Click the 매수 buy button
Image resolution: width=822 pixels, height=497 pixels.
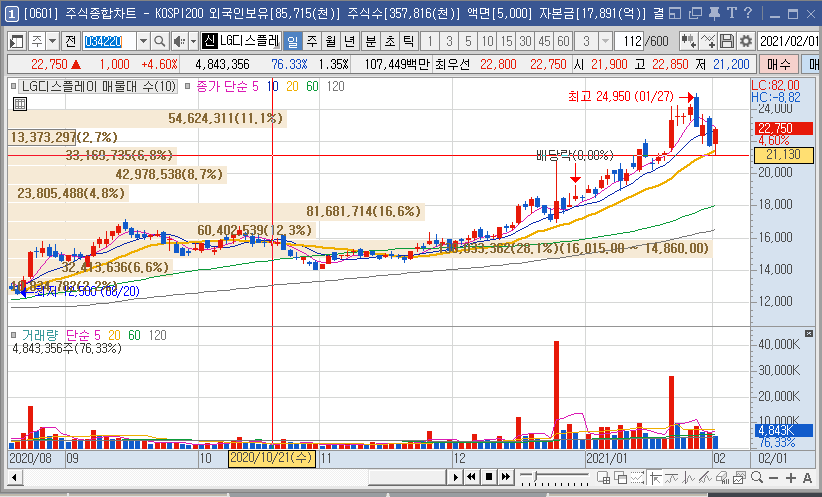(x=779, y=64)
